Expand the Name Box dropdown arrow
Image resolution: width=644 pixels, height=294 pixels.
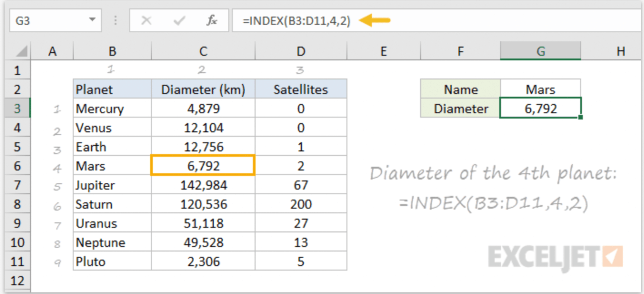click(92, 20)
